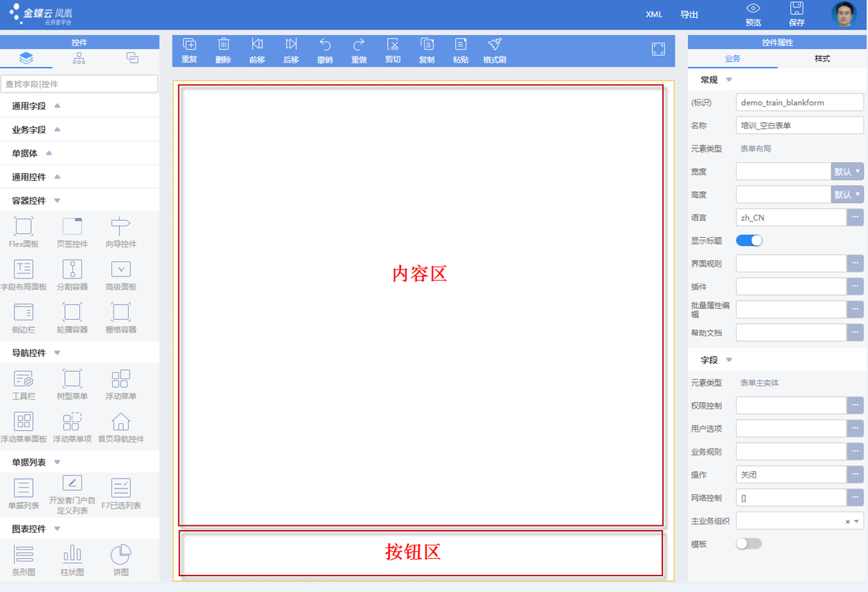
Task: Undo with the 撤销 icon
Action: click(x=325, y=45)
